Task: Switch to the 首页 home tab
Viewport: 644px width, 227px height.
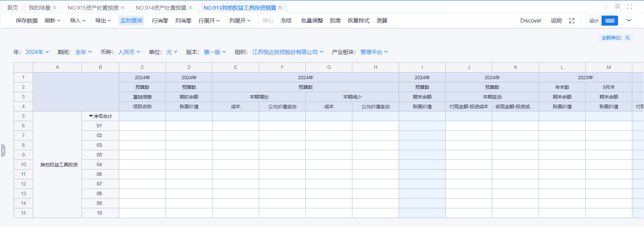Action: [x=13, y=8]
